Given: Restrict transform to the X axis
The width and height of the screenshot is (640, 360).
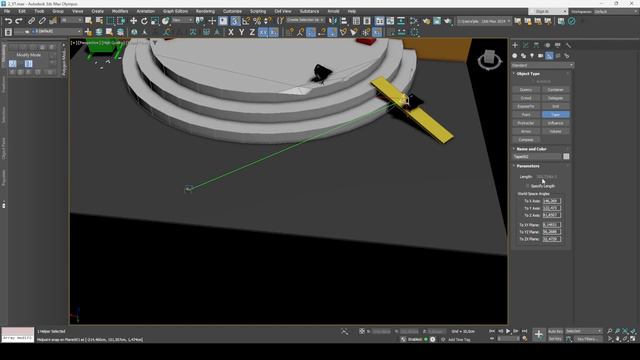Looking at the screenshot, I should [x=231, y=32].
